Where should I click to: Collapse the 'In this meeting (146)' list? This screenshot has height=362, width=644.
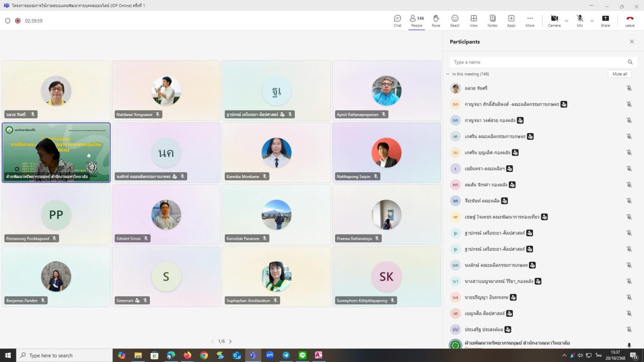[448, 74]
